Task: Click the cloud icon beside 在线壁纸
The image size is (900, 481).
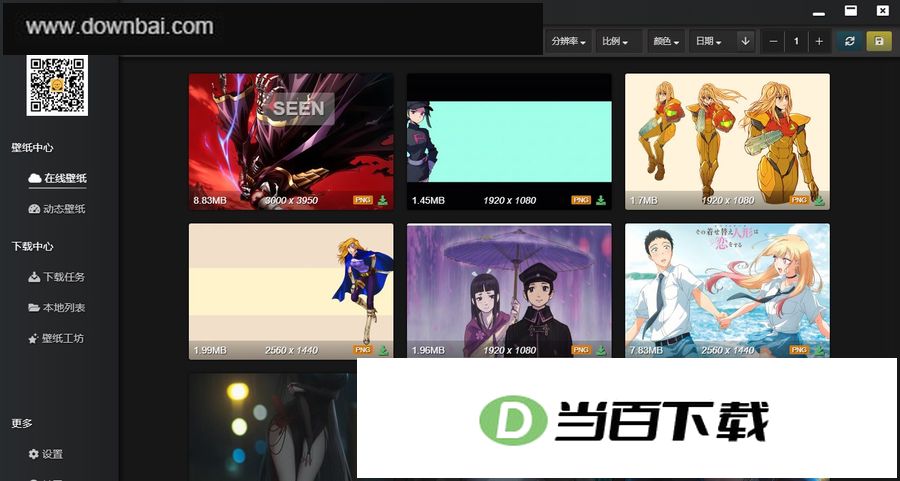Action: 34,179
